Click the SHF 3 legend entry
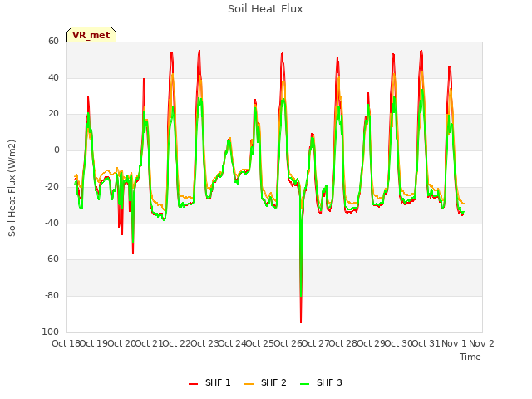Screen dimensions: 532x399 tap(321, 382)
